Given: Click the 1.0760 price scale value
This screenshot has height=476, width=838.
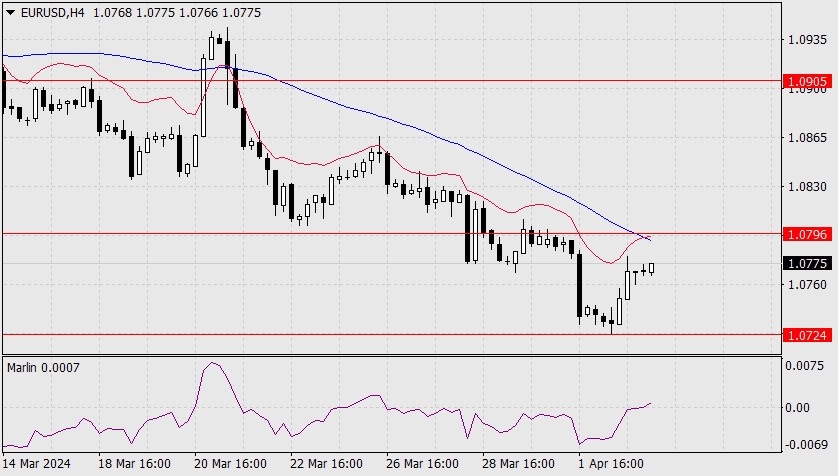Looking at the screenshot, I should (x=808, y=285).
